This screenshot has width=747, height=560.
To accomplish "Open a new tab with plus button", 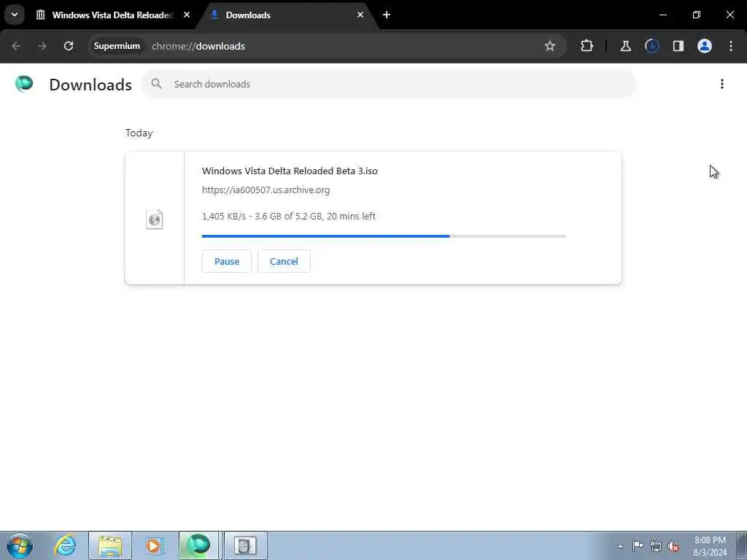I will point(387,15).
